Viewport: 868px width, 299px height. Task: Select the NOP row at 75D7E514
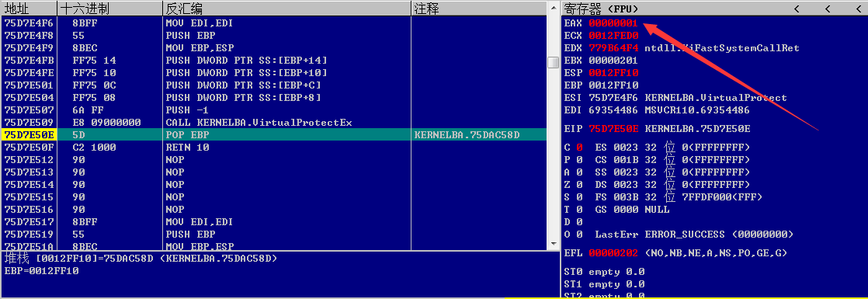273,184
